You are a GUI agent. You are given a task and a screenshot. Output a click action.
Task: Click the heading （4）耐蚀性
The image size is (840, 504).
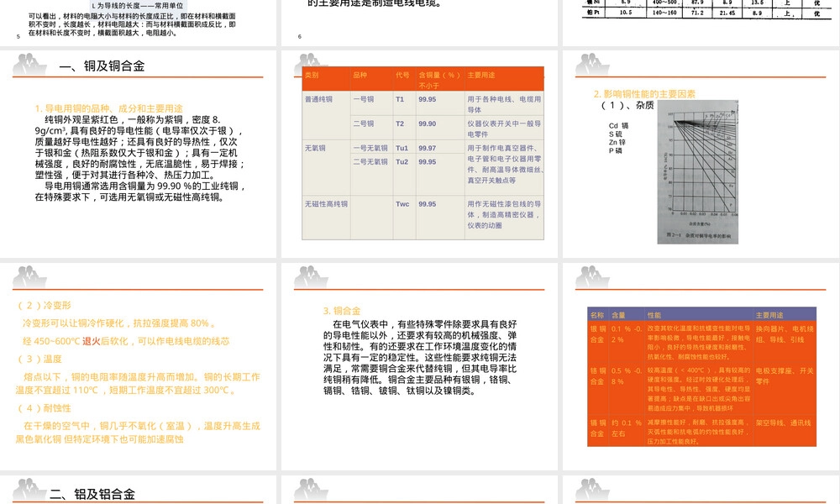point(44,408)
